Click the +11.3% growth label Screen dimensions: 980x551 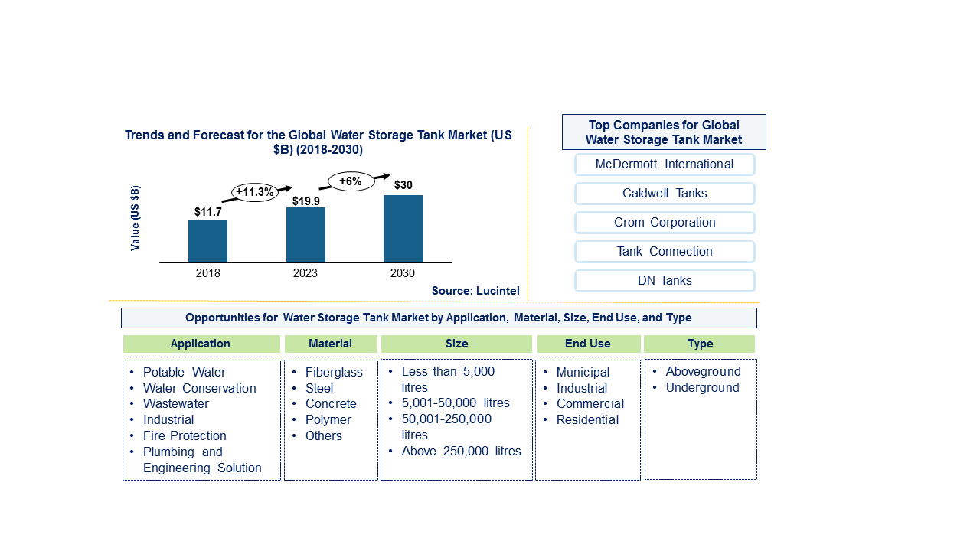point(255,192)
